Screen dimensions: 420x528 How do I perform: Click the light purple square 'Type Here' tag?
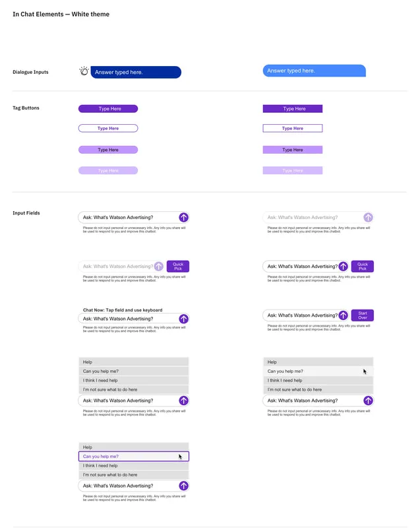(x=293, y=150)
